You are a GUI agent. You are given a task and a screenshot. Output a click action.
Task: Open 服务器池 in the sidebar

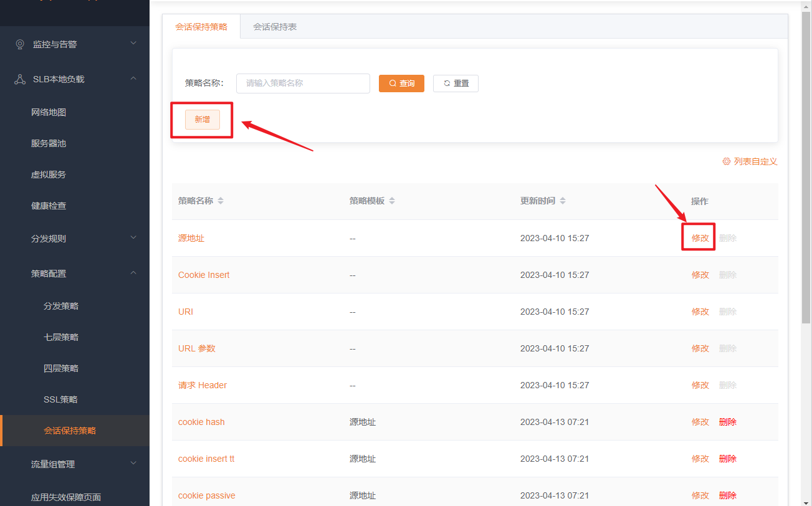49,143
